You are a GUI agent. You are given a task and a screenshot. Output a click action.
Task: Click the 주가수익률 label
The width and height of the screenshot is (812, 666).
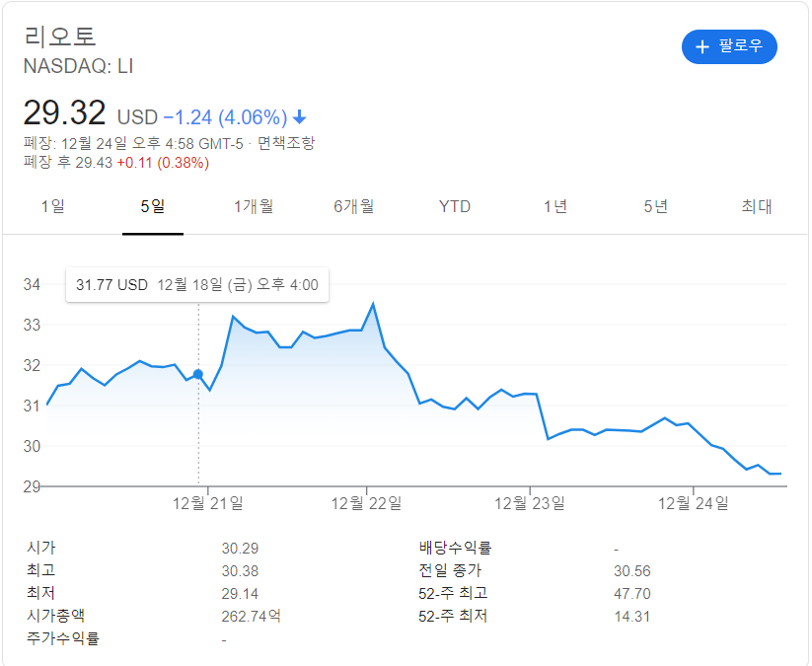[x=63, y=638]
